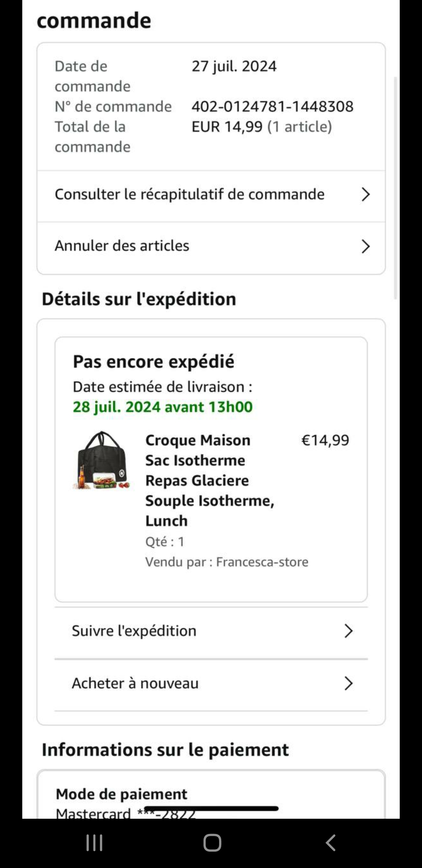Open the Croque Maison bag product image

(x=102, y=460)
